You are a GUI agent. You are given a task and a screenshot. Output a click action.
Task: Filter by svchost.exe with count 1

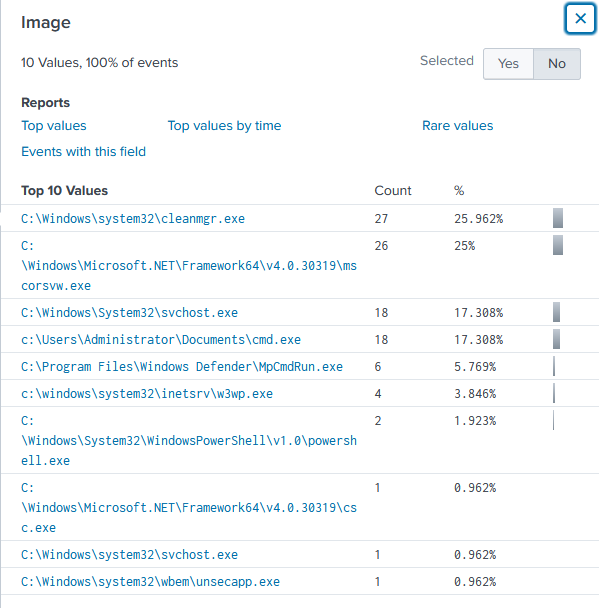pos(129,555)
